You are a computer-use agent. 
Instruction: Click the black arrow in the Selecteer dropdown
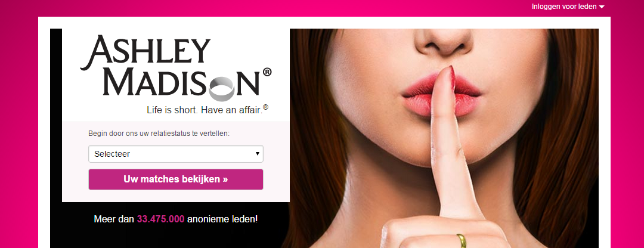[258, 154]
